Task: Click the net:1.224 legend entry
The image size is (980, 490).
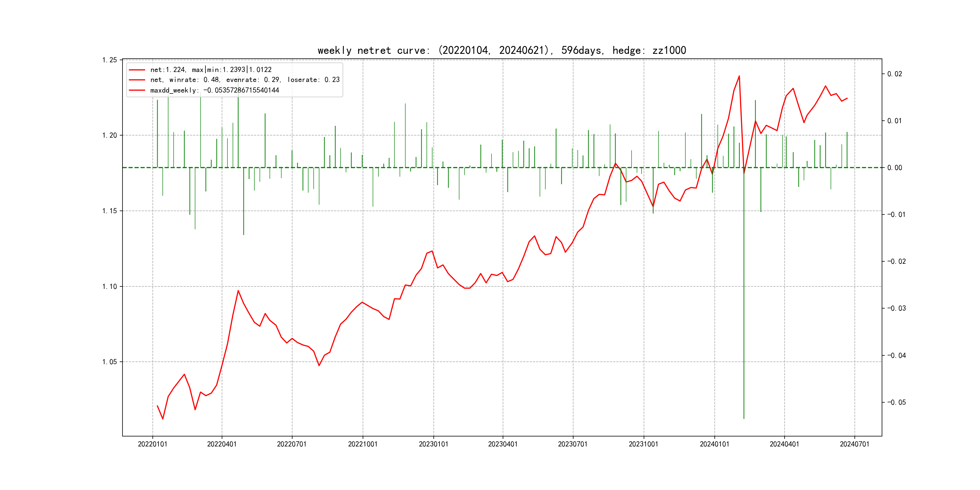Action: (x=211, y=70)
